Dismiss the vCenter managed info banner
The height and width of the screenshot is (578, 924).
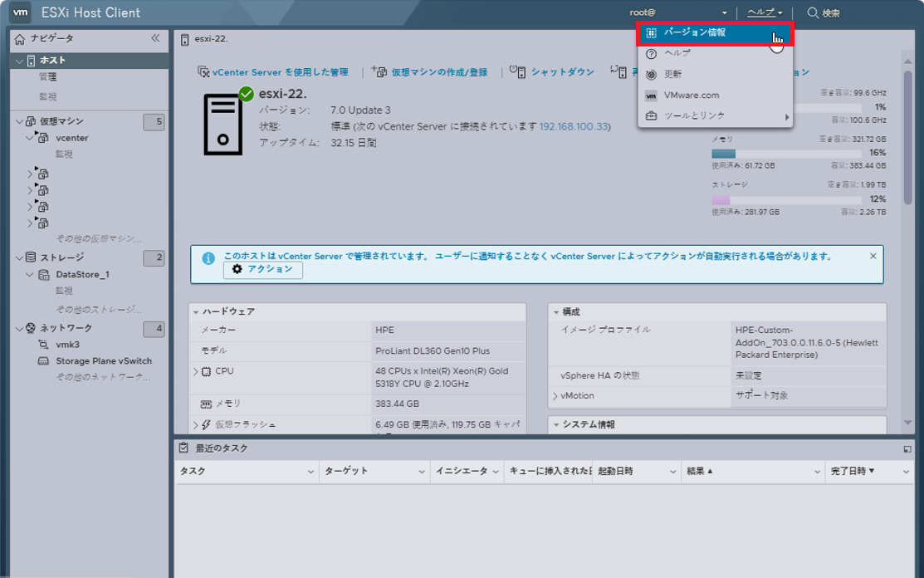(x=873, y=257)
